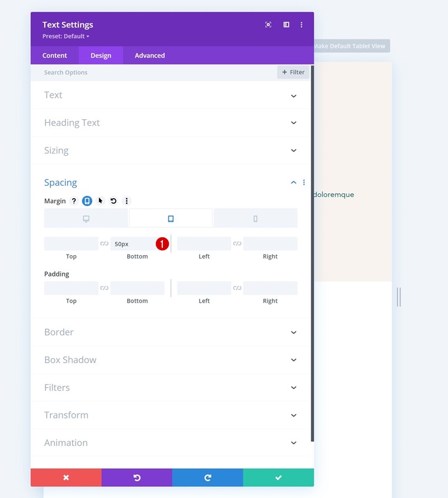Click the snap modal to side icon
The image size is (448, 498).
click(x=286, y=25)
